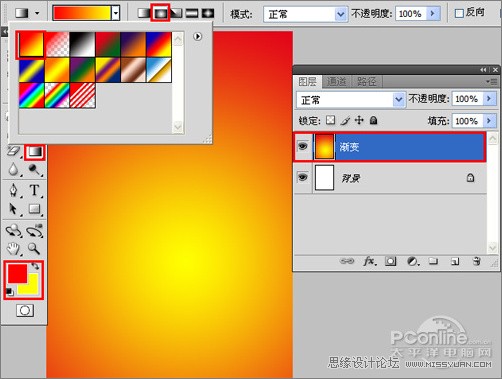Lock image pixels brush icon

click(345, 120)
